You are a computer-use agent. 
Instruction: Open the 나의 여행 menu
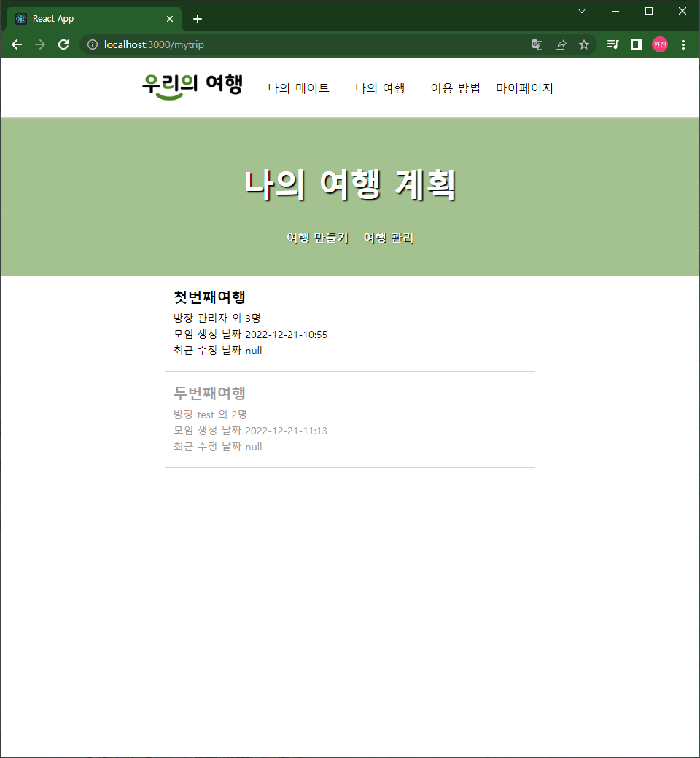click(x=380, y=88)
